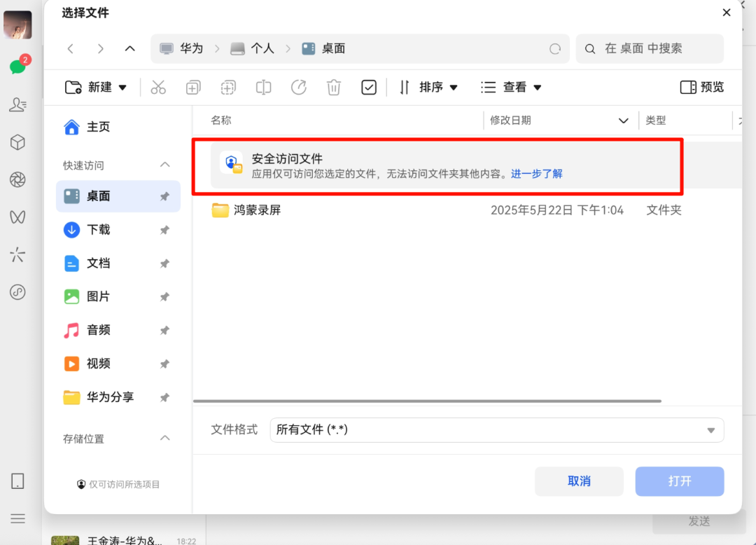
Task: Click the 在 桌面 中搜索 search field
Action: coord(658,49)
